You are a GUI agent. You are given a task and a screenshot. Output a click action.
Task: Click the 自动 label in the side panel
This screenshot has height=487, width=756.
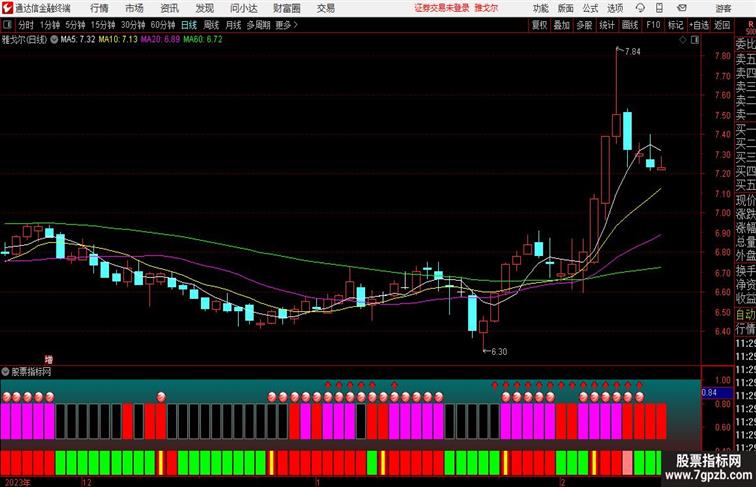coord(745,314)
